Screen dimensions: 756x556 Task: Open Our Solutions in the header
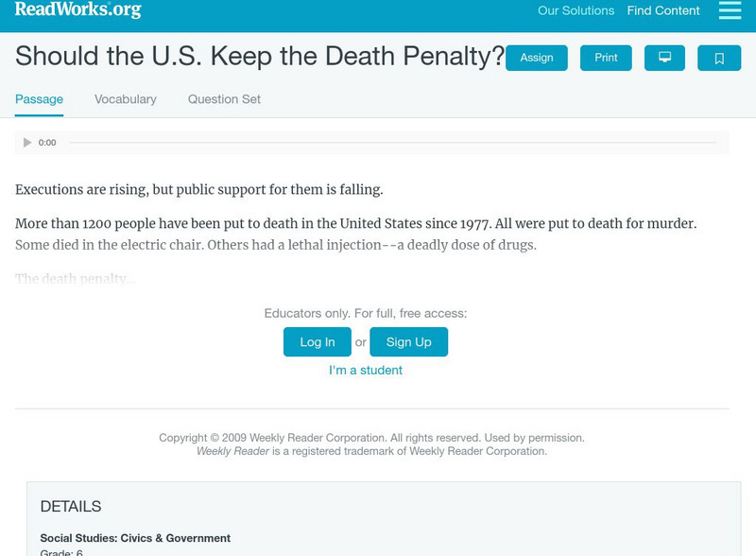(576, 11)
